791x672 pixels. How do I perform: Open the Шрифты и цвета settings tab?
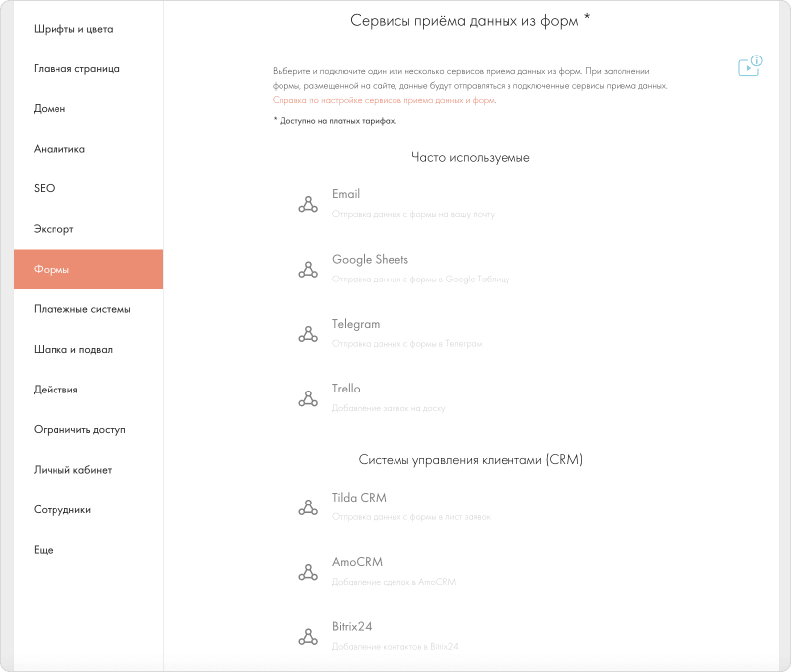(x=73, y=29)
